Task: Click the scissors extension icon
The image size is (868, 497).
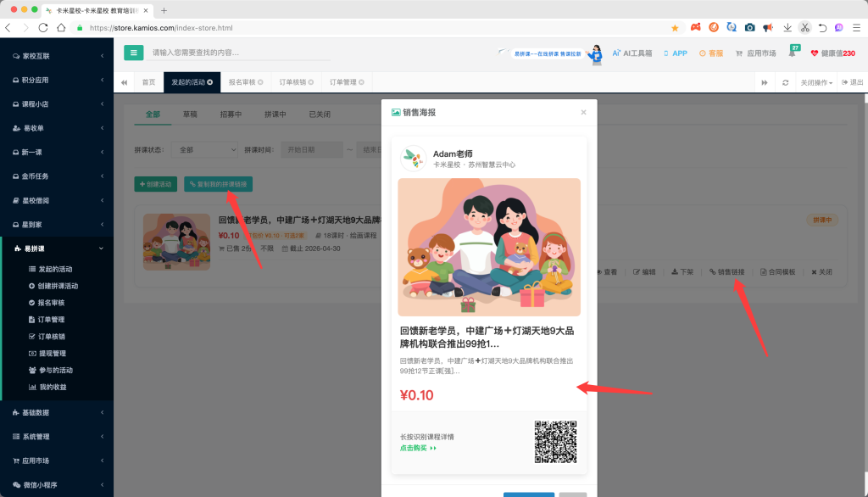Action: point(805,28)
